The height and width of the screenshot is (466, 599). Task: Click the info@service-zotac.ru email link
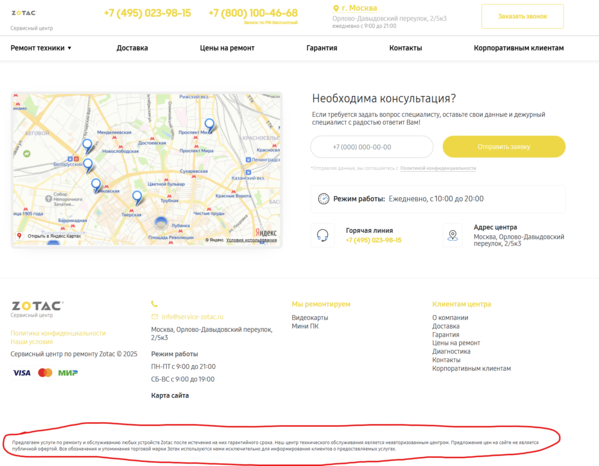coord(193,317)
